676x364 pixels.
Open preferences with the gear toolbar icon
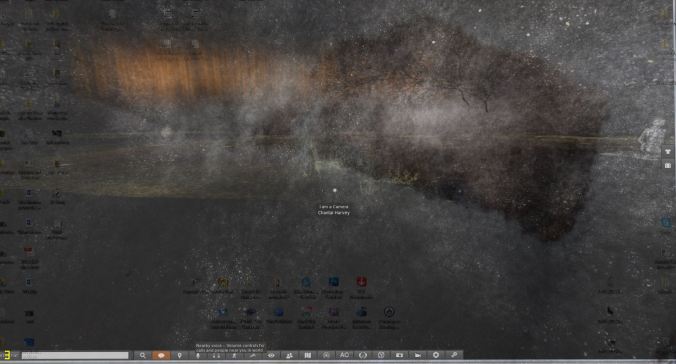tap(436, 355)
